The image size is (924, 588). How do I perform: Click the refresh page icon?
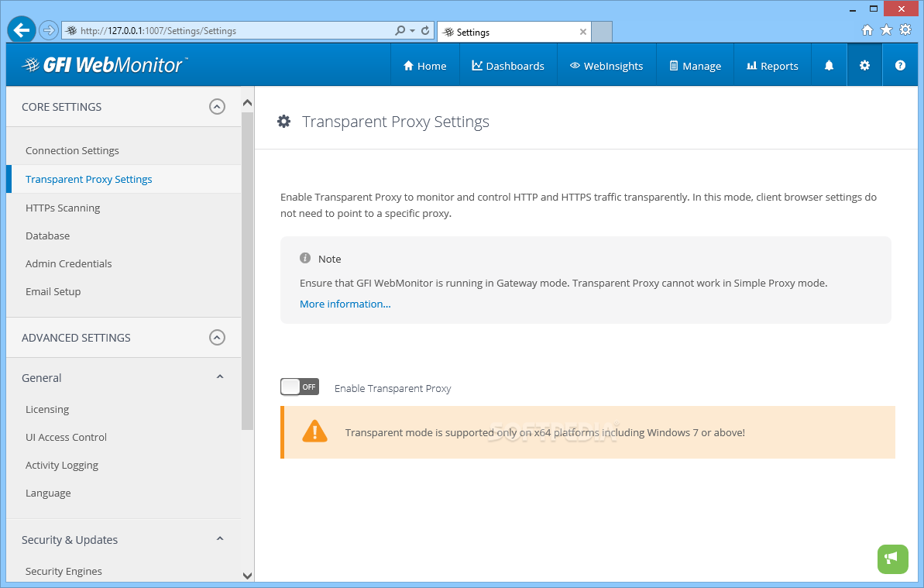[x=425, y=30]
